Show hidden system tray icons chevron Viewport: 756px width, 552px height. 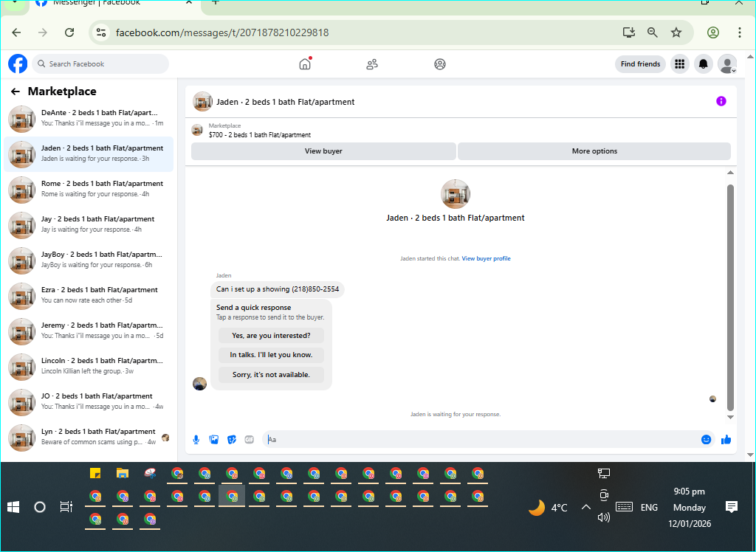coord(586,507)
